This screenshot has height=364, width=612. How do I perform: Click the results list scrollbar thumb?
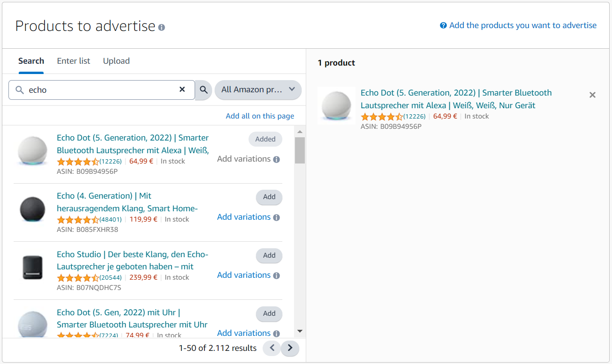pos(300,150)
